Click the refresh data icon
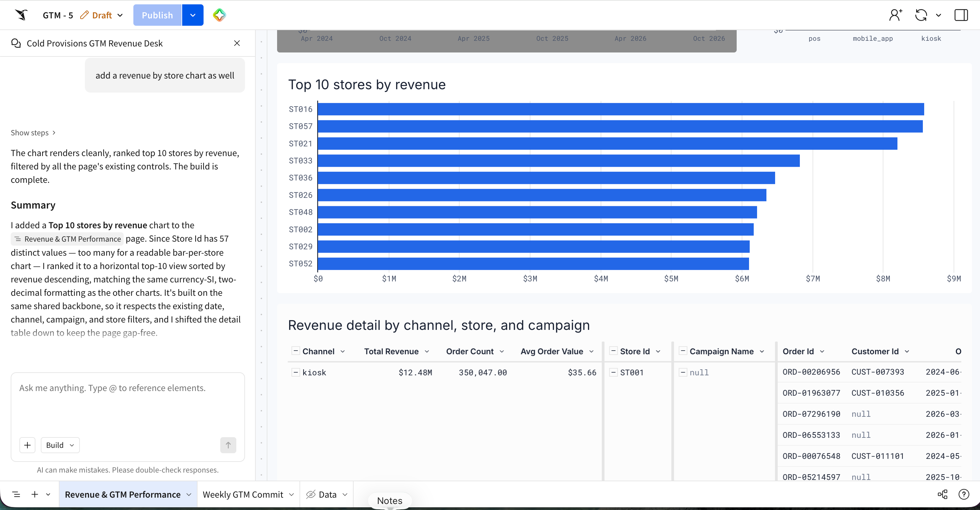980x510 pixels. (921, 15)
